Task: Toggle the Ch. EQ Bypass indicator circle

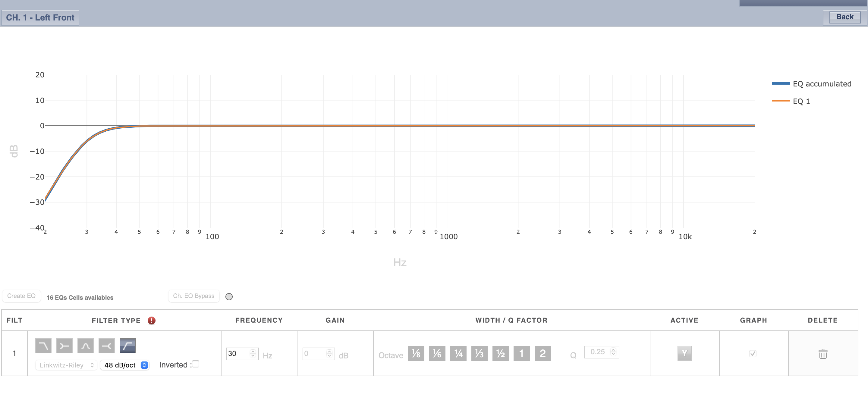Action: (229, 296)
